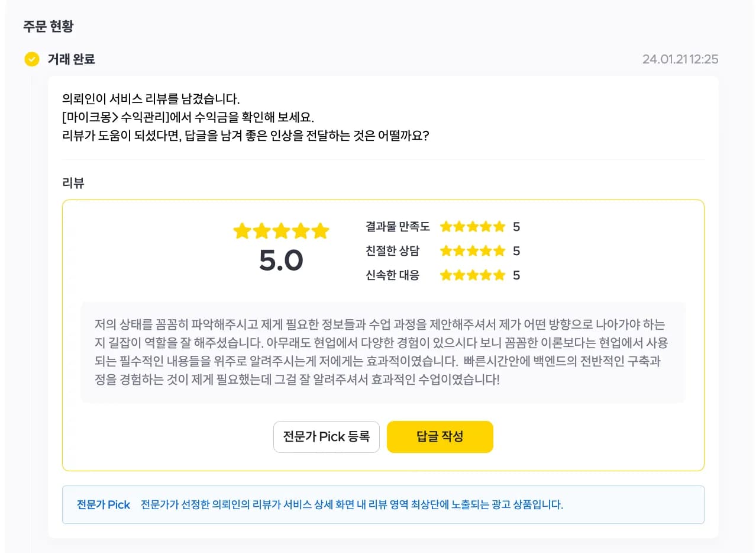Open 전문가 Pick 등록 button
This screenshot has height=553, width=756.
tap(327, 437)
